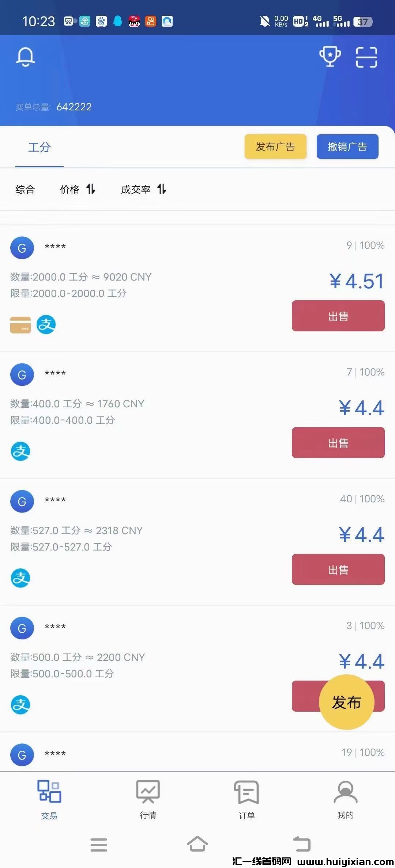Open notifications bell icon
This screenshot has width=395, height=868.
(x=25, y=57)
